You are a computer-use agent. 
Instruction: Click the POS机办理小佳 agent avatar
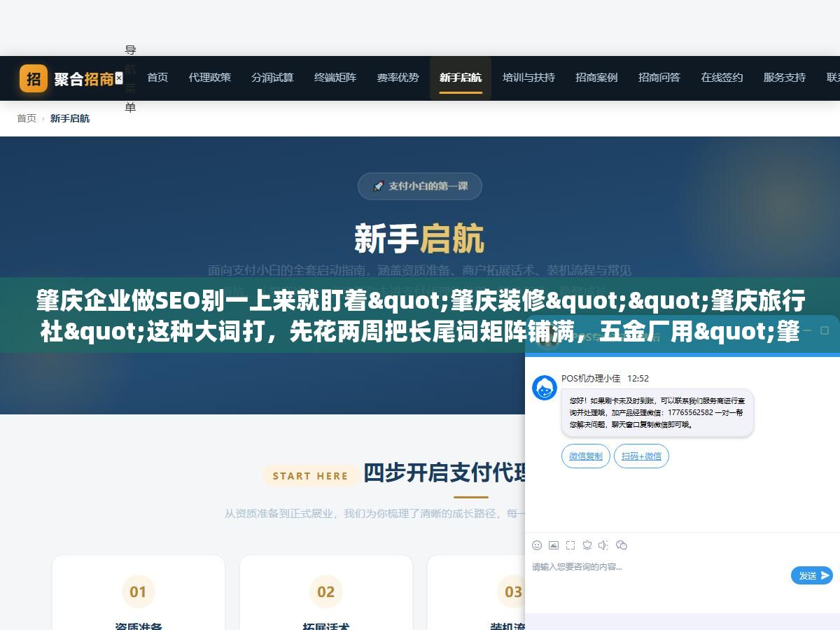(x=545, y=388)
